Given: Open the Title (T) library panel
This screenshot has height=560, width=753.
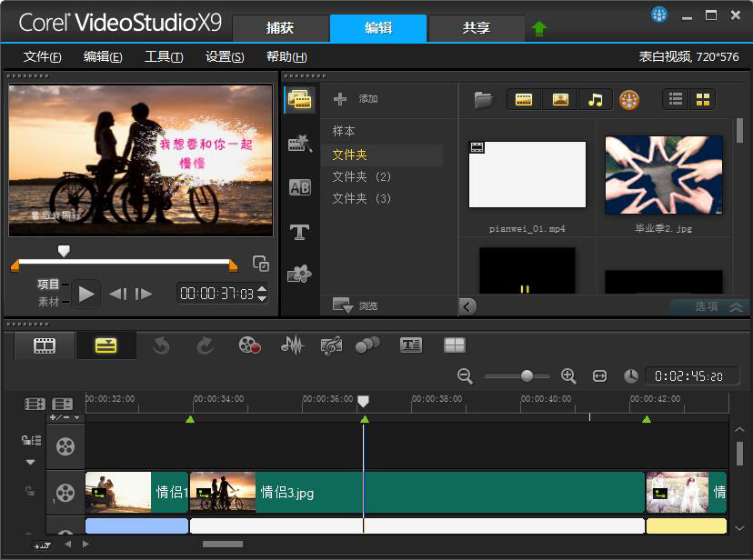Looking at the screenshot, I should pos(299,233).
